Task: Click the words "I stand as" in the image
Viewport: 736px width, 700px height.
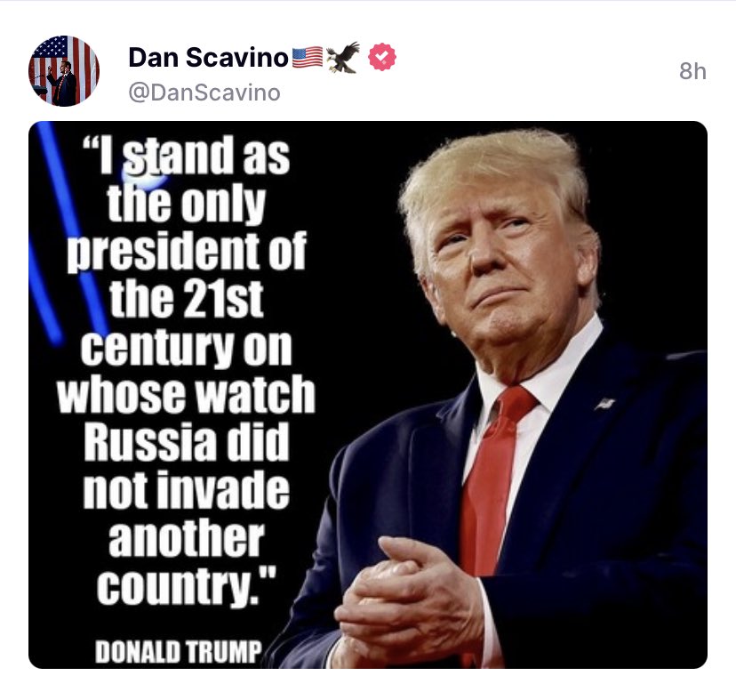Action: 187,155
